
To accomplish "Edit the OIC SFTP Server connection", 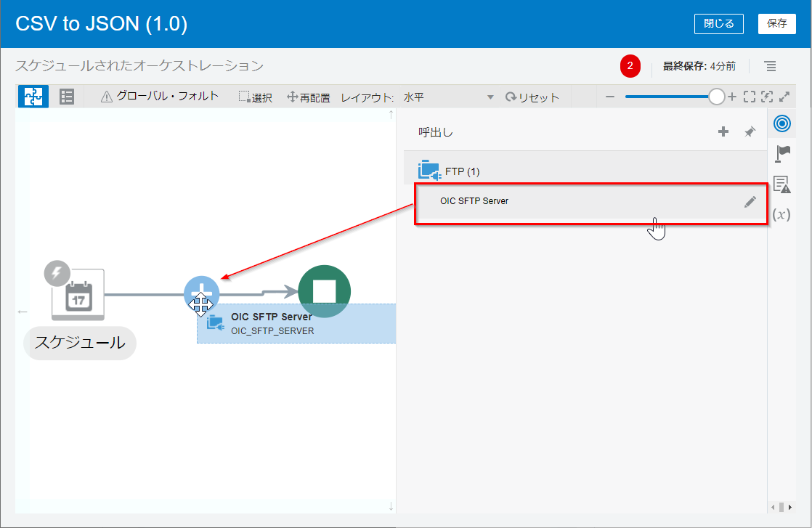I will [x=750, y=202].
